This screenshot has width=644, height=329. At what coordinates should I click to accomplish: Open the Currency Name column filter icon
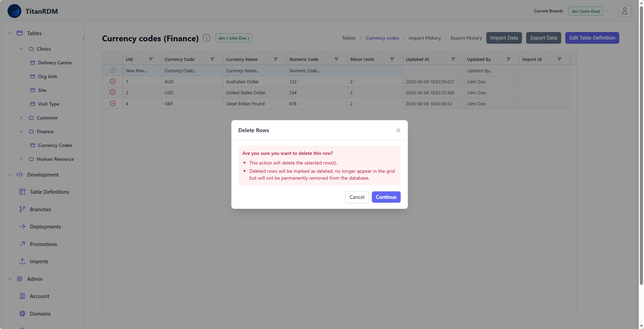(x=276, y=59)
